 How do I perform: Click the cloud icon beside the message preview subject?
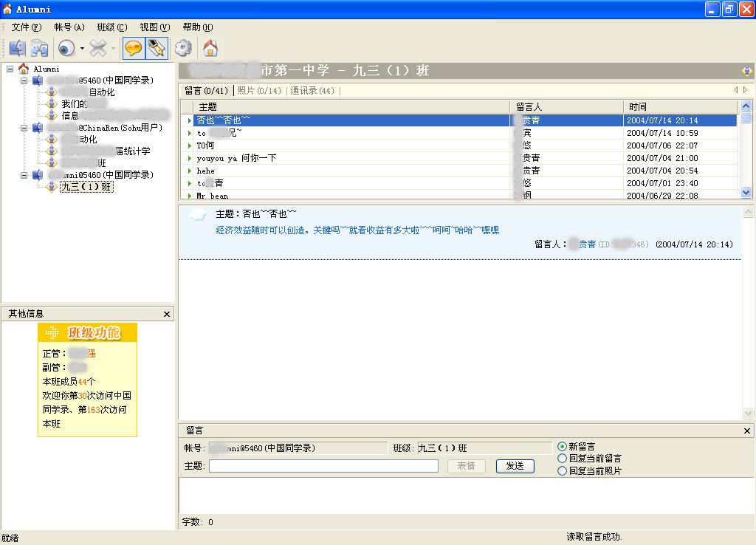[x=198, y=215]
